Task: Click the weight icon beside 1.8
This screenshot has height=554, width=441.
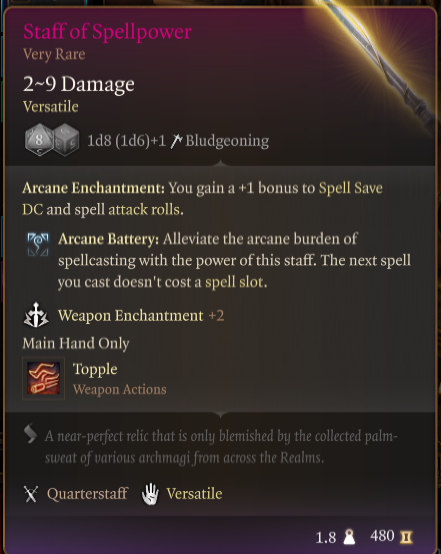Action: pos(349,537)
